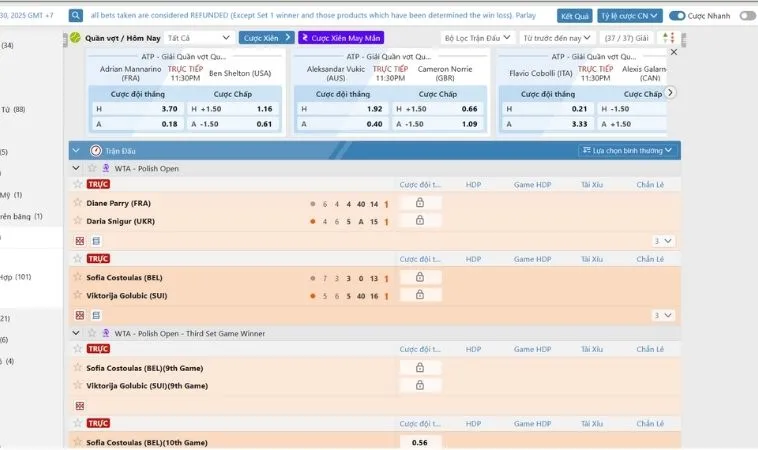Click the tennis ball sport icon

pyautogui.click(x=75, y=37)
